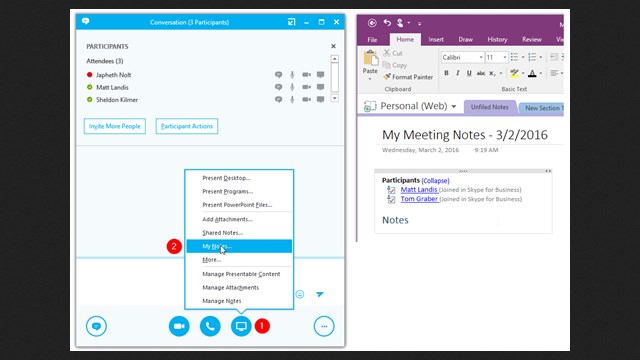Open the More Options ellipsis button
The width and height of the screenshot is (640, 360).
324,326
